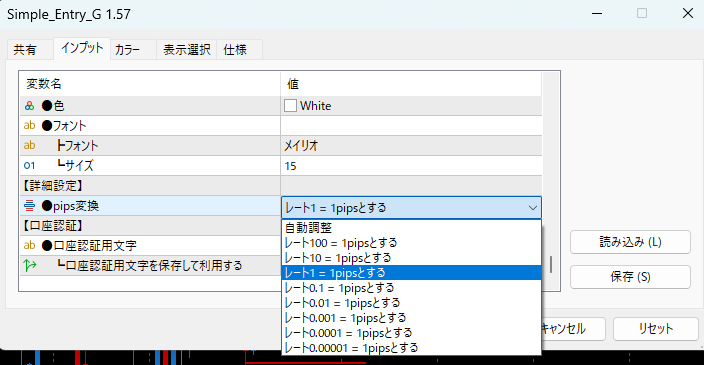Click the green arrow icon beside 口座認証用文字を保存して利用する
Image resolution: width=704 pixels, height=365 pixels.
click(30, 265)
